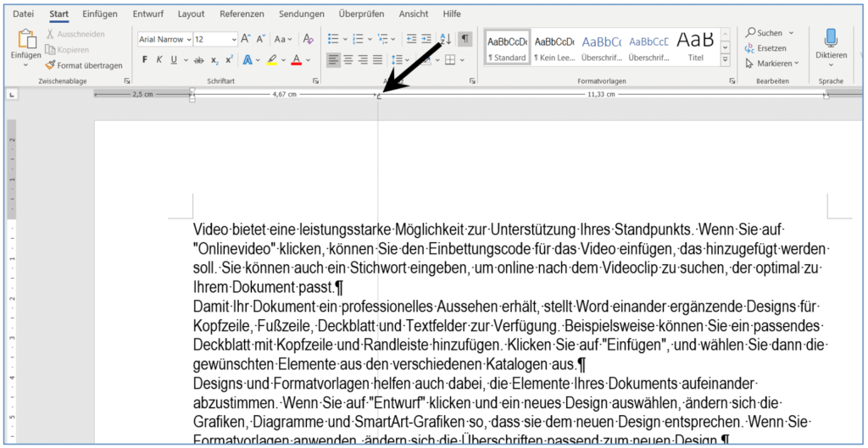Click Suchen search button
The width and height of the screenshot is (868, 448).
[765, 33]
